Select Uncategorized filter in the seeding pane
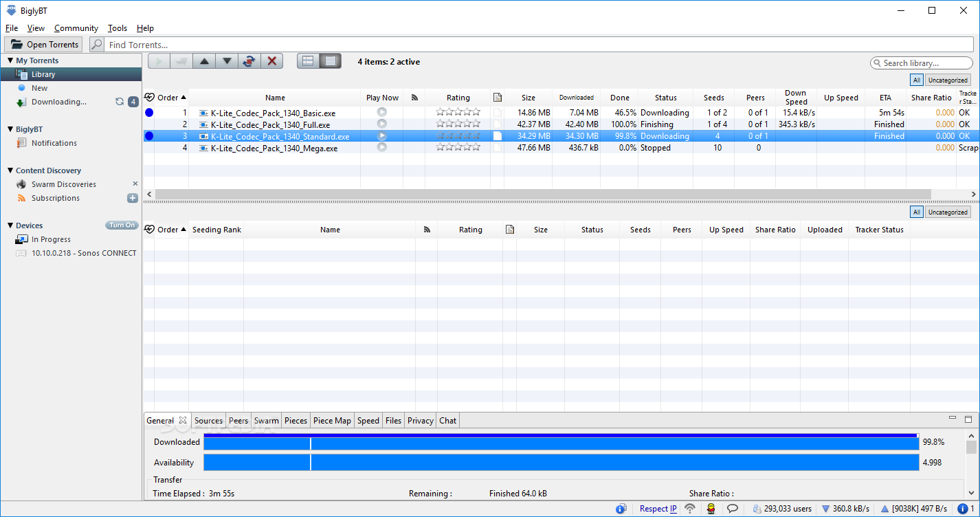This screenshot has width=980, height=517. coord(948,212)
